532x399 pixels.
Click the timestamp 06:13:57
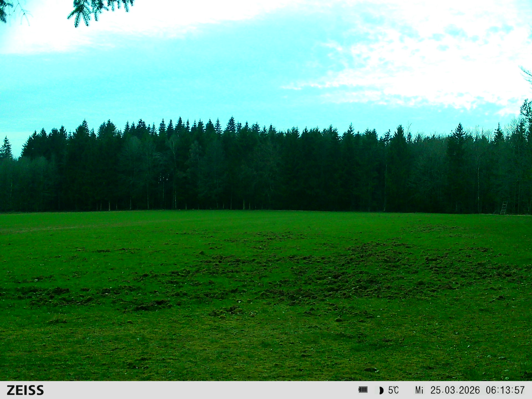pyautogui.click(x=505, y=390)
